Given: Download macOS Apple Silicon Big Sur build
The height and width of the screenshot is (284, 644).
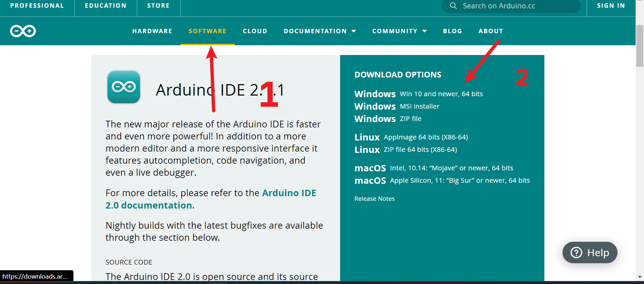Looking at the screenshot, I should point(442,180).
